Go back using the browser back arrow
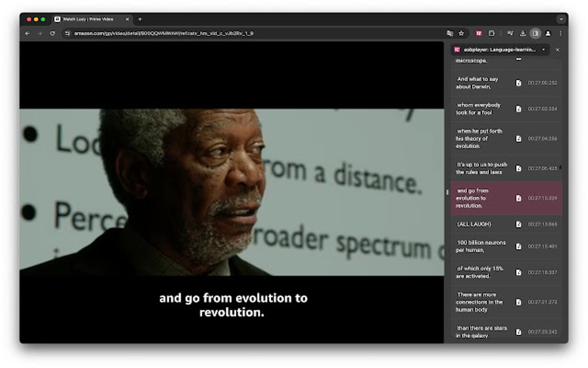This screenshot has width=588, height=368. [x=27, y=33]
